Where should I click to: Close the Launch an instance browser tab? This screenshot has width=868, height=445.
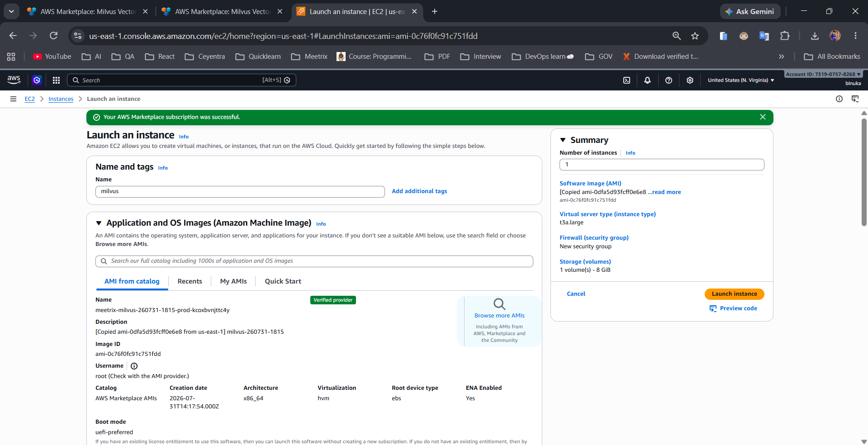[x=414, y=11]
